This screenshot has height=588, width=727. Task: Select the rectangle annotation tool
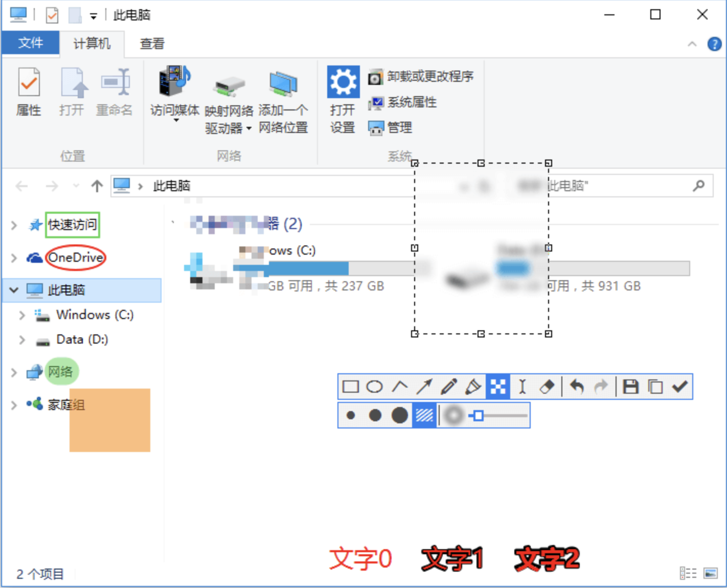(x=351, y=387)
